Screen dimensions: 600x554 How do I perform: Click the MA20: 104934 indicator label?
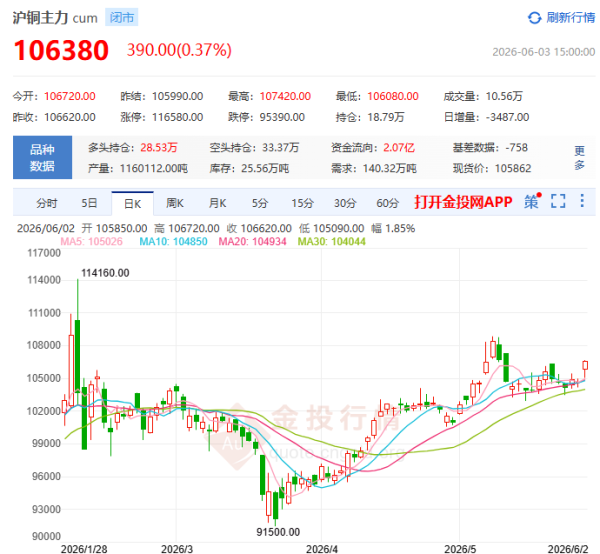coord(252,241)
